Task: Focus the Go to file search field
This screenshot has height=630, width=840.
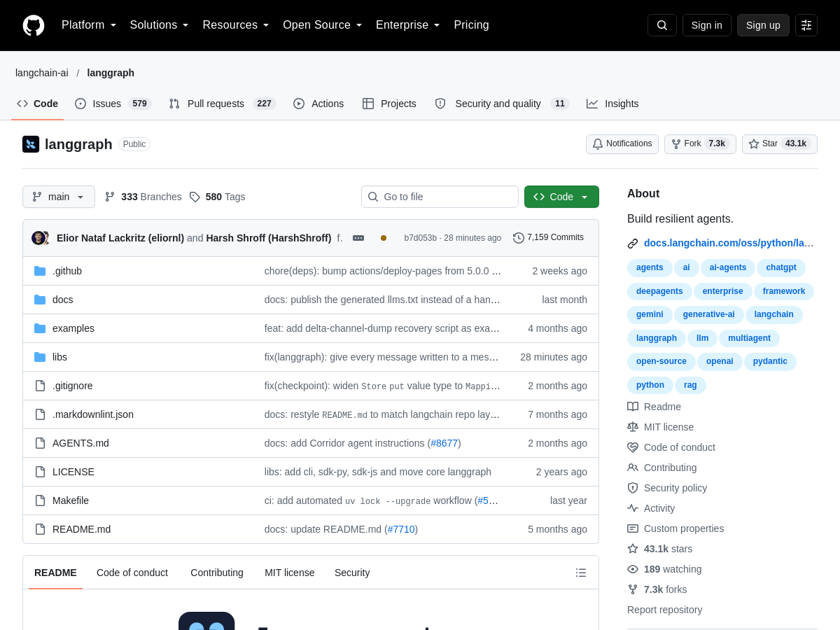Action: [440, 197]
